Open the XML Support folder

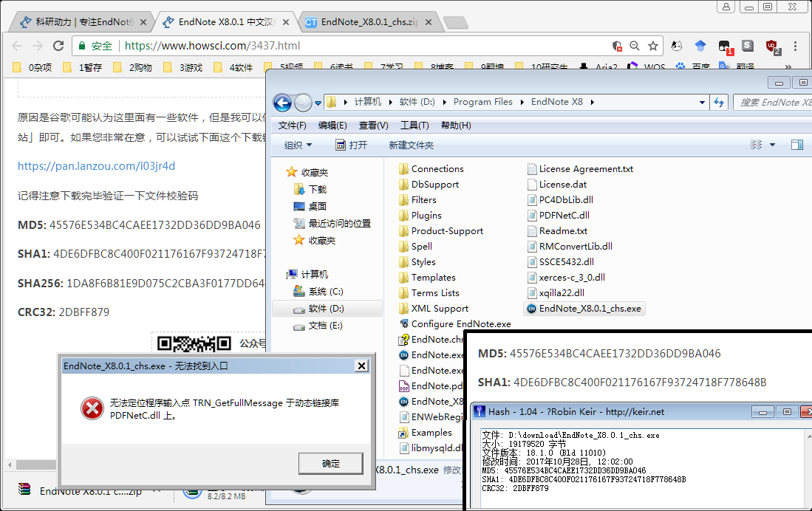point(434,309)
